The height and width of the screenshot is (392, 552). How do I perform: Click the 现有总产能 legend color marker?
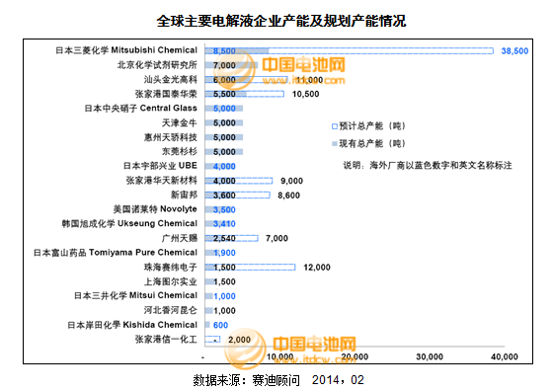point(335,143)
